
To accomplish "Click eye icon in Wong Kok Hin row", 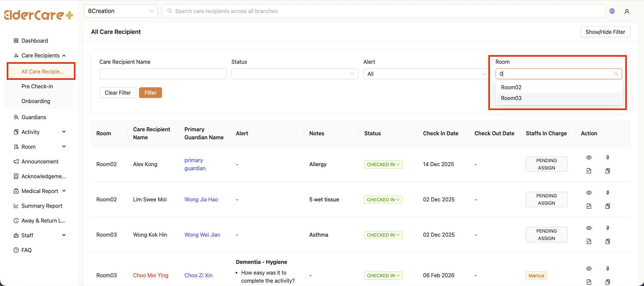I will pyautogui.click(x=589, y=228).
